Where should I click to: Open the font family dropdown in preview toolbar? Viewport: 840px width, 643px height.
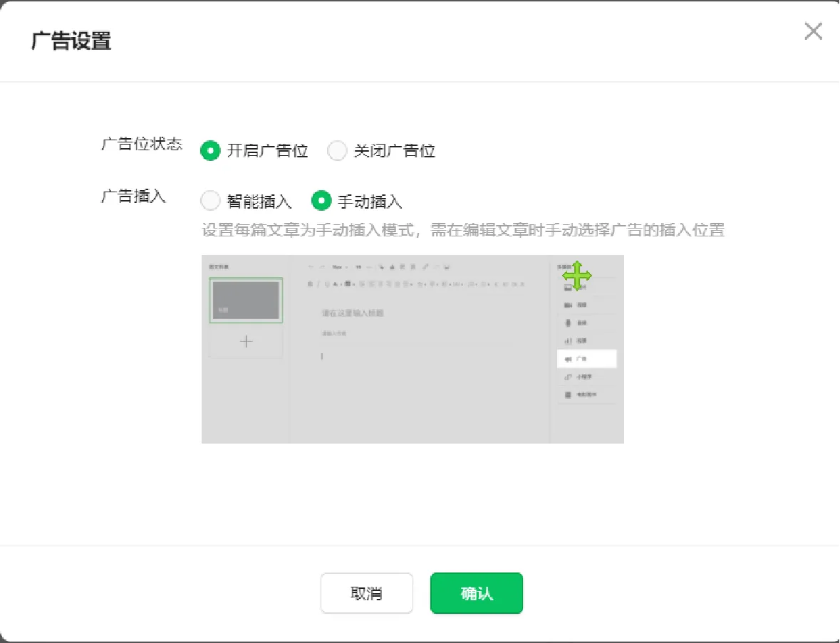341,266
